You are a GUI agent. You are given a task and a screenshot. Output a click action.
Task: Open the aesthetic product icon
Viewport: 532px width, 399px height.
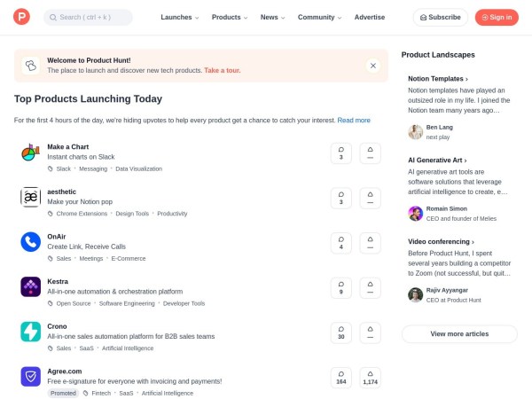tap(31, 197)
